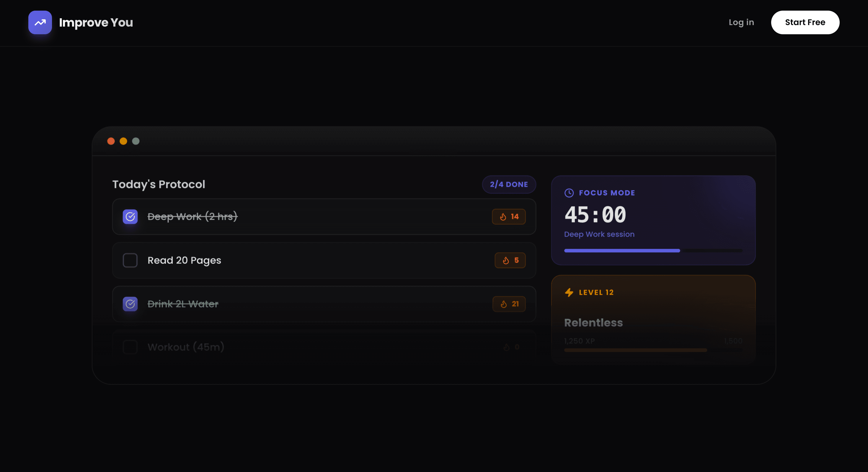
Task: Click the Focus Mode session progress bar
Action: (x=653, y=250)
